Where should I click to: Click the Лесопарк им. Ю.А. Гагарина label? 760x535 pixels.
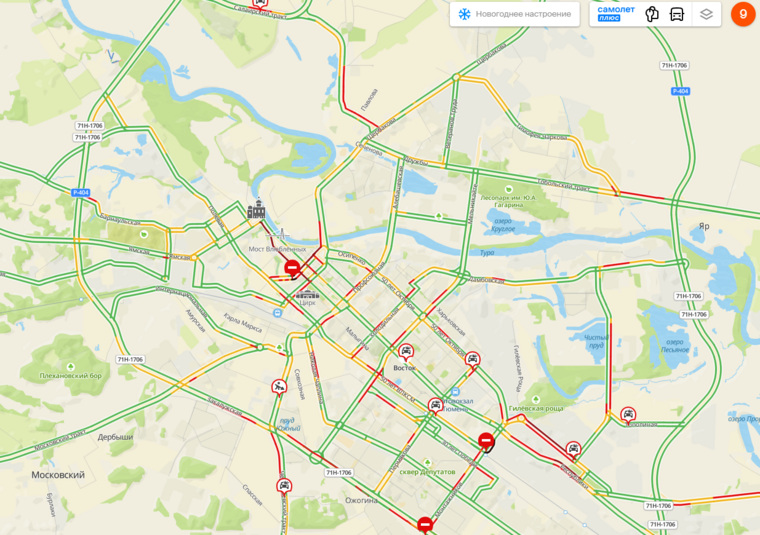click(508, 201)
